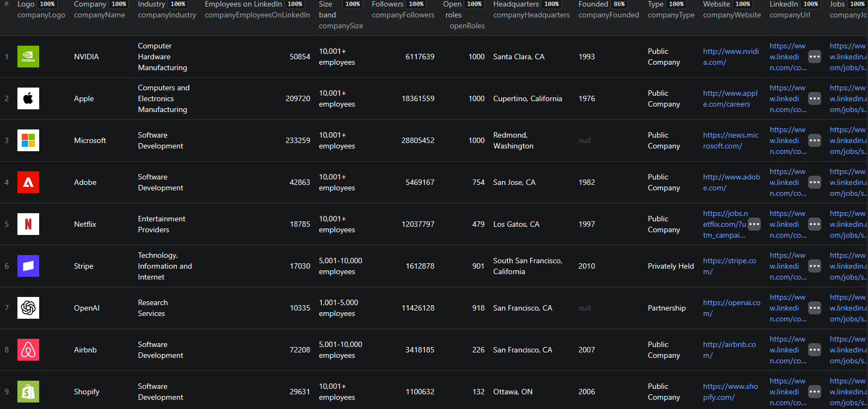
Task: Expand the truncated LinkedIn URL in Apple row
Action: click(815, 98)
